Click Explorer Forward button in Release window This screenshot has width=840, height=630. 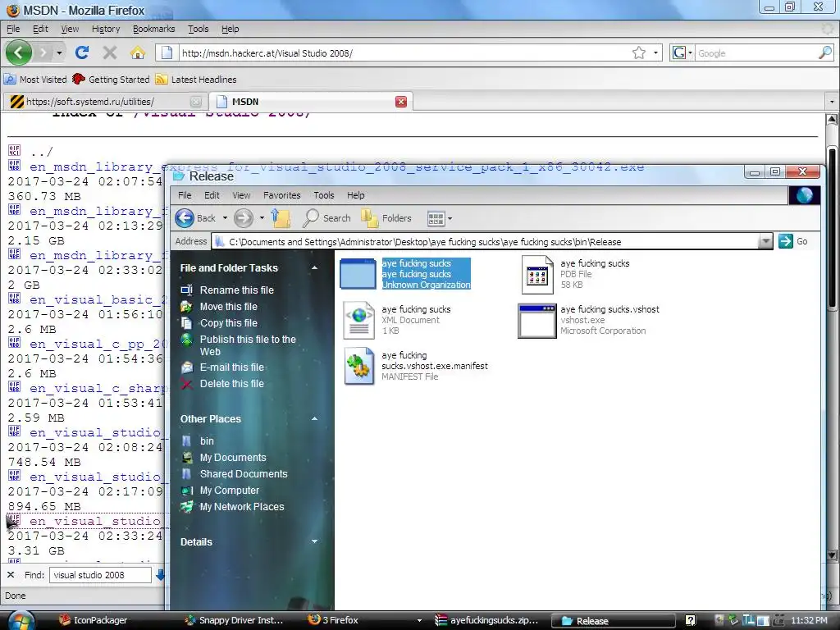pos(243,218)
